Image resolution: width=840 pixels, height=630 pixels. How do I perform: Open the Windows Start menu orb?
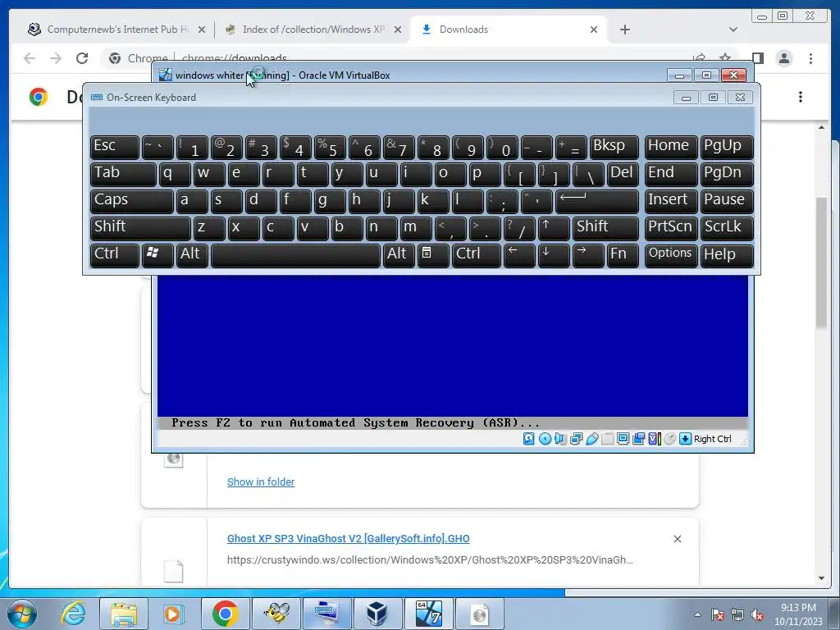(x=22, y=614)
